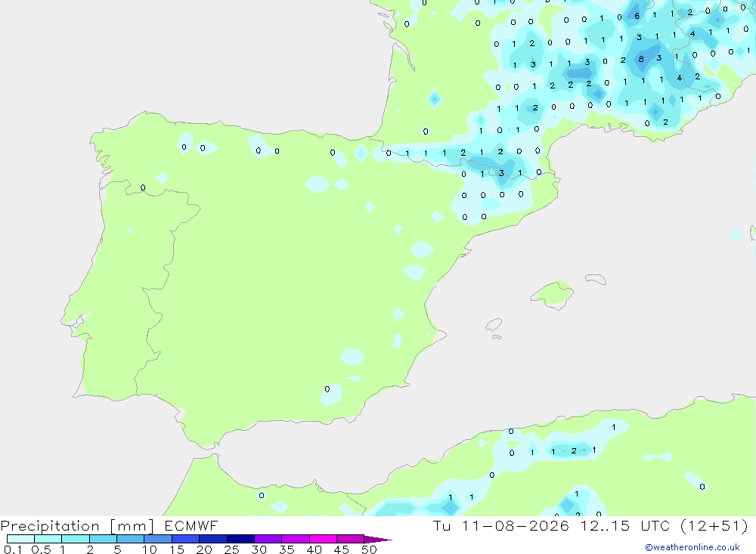
Task: Click the legend label '0.1'
Action: (x=13, y=549)
